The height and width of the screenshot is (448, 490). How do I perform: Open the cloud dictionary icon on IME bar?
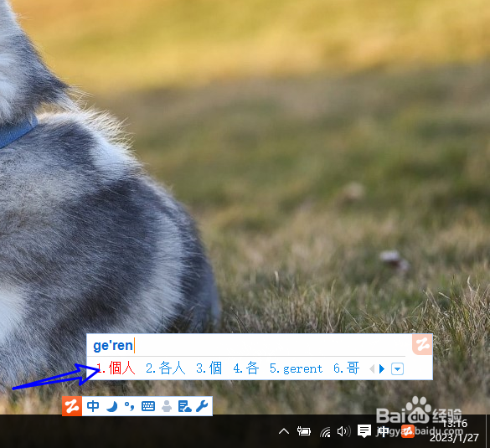pyautogui.click(x=184, y=406)
